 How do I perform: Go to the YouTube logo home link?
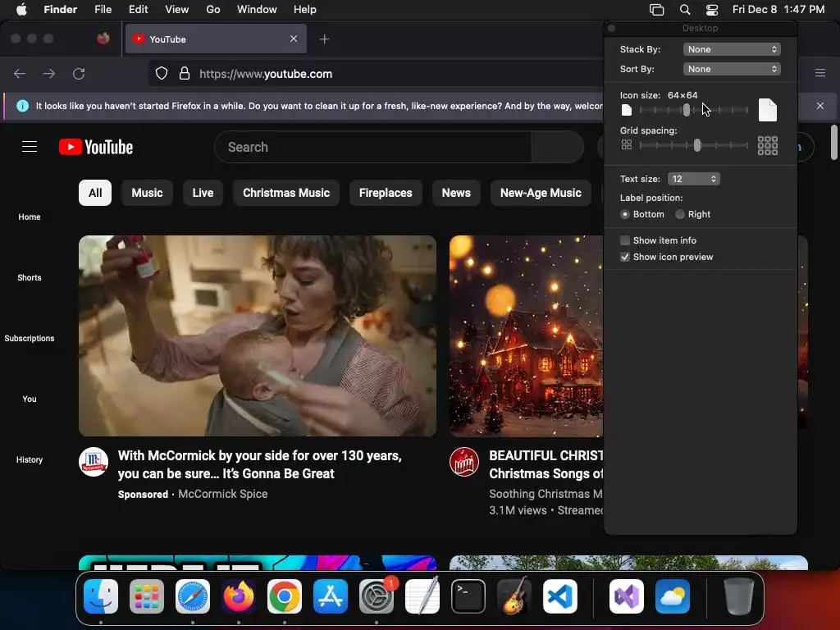pos(96,147)
